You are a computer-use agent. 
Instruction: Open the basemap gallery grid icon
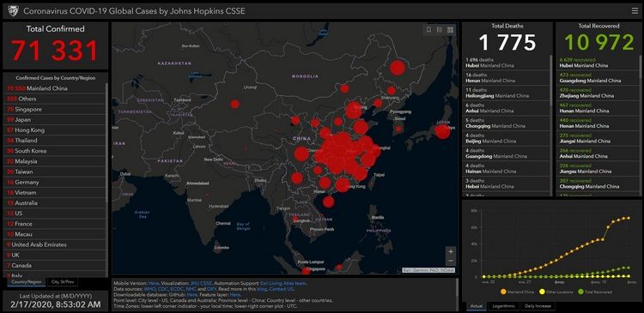click(450, 29)
